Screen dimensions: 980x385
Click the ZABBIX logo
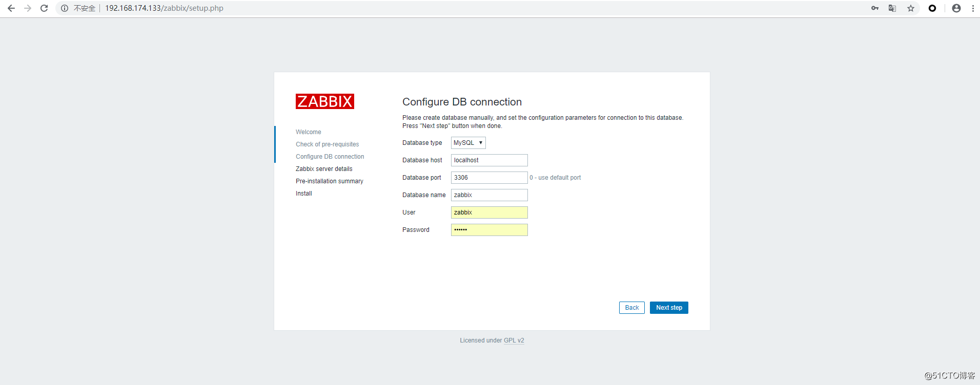(x=325, y=101)
